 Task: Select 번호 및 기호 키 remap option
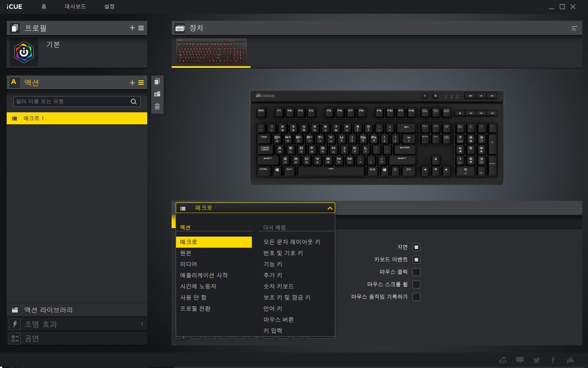click(x=283, y=253)
